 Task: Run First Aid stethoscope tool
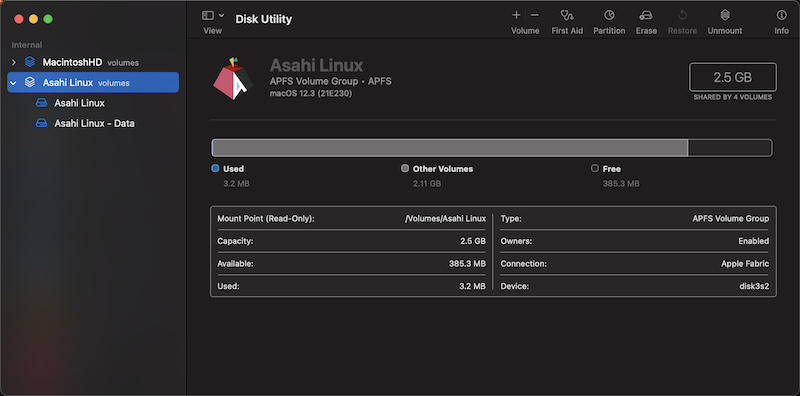567,15
